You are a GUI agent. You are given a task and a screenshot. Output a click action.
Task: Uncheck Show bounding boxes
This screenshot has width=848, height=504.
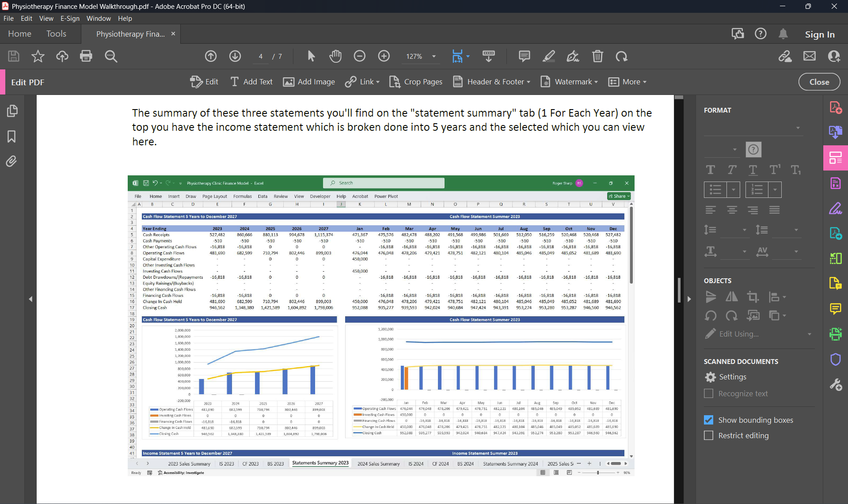pyautogui.click(x=708, y=420)
